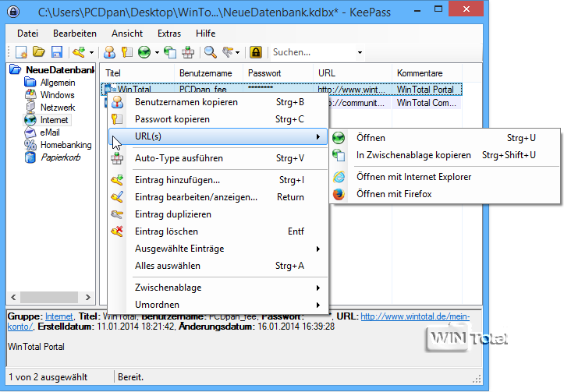This screenshot has width=564, height=392.
Task: Choose Auto-Type ausführen
Action: tap(218, 158)
